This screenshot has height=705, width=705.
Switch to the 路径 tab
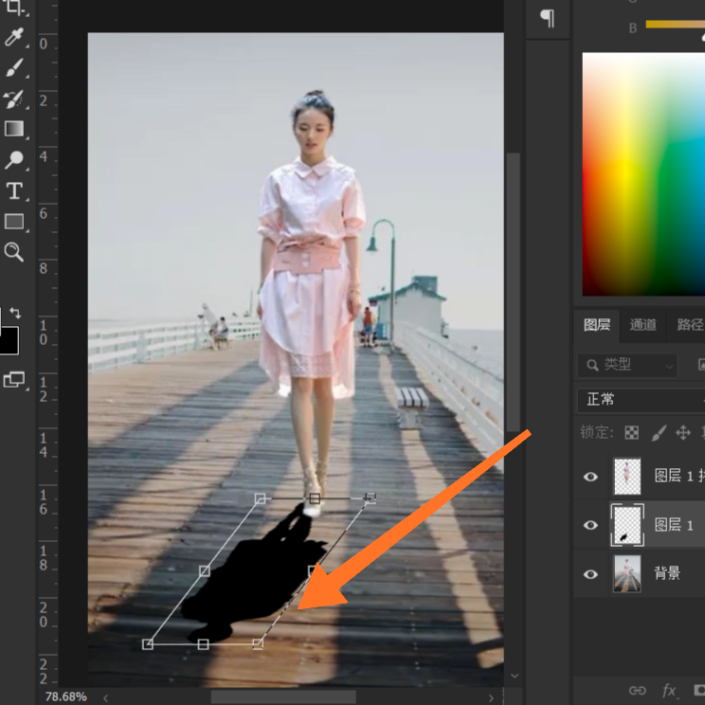pyautogui.click(x=690, y=325)
